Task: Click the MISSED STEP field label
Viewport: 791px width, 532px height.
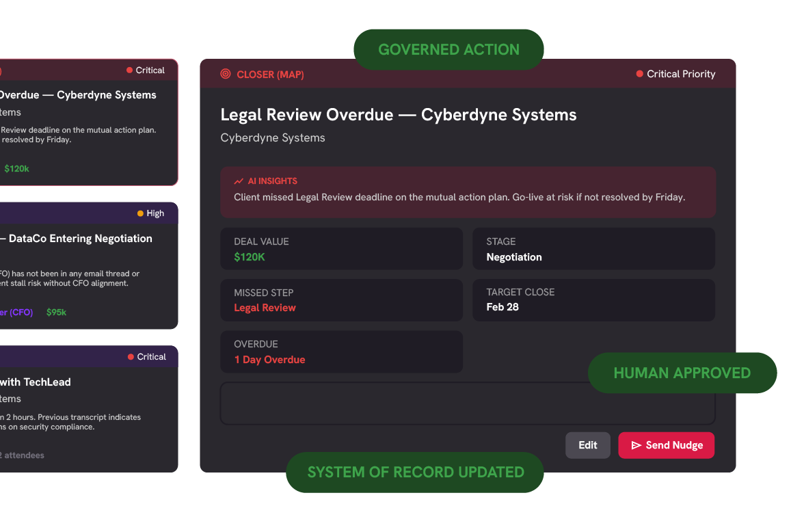Action: tap(263, 293)
